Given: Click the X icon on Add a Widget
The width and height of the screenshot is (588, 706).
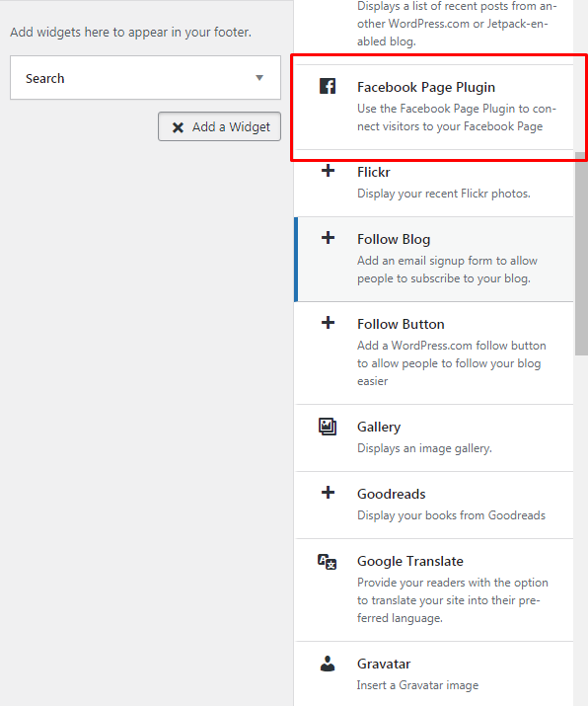Looking at the screenshot, I should pyautogui.click(x=178, y=127).
